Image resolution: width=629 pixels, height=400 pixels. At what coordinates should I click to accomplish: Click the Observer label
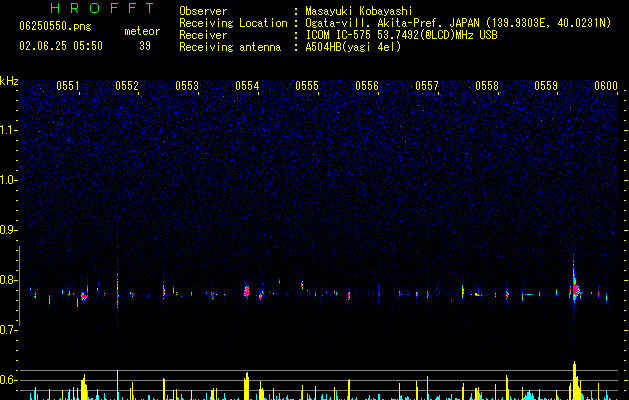(x=203, y=11)
